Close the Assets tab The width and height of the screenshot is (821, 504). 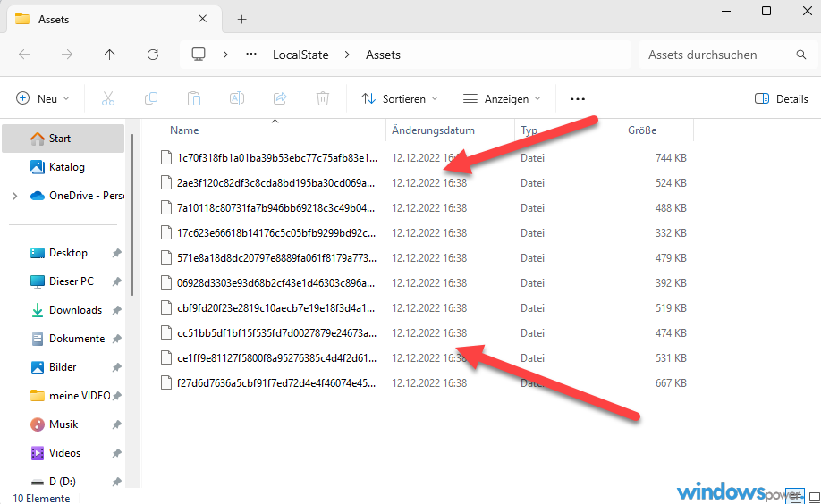(x=203, y=19)
